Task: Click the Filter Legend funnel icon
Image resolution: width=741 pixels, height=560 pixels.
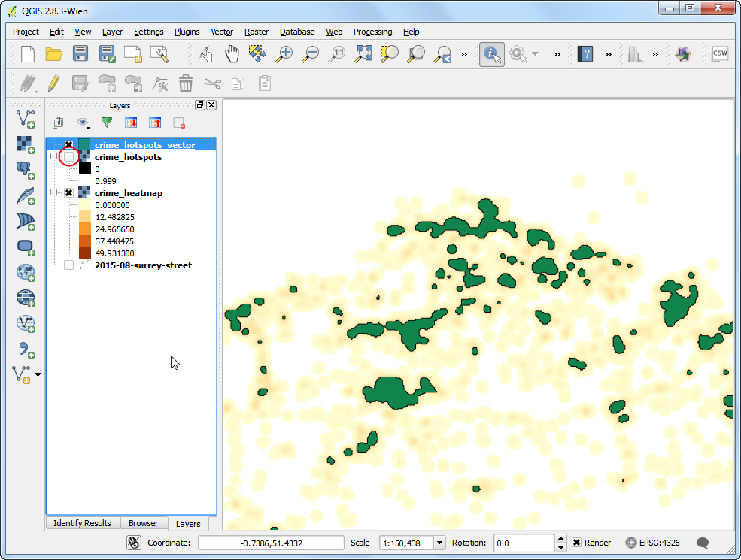Action: click(107, 123)
